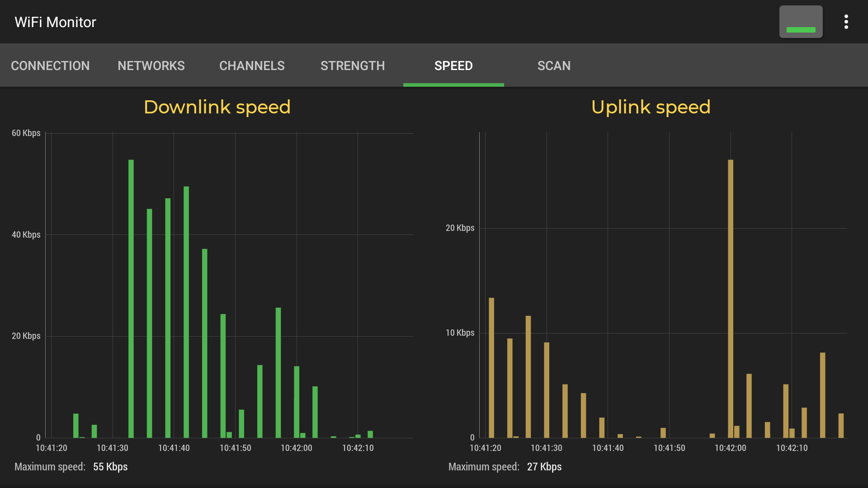Viewport: 868px width, 488px height.
Task: Click the active SPEED tab
Action: 453,66
